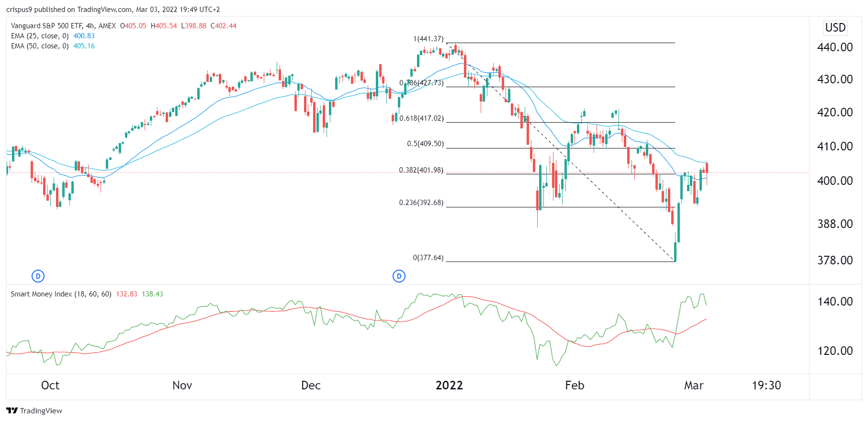Click the dividend marker D near late December
The image size is (868, 421).
(399, 276)
